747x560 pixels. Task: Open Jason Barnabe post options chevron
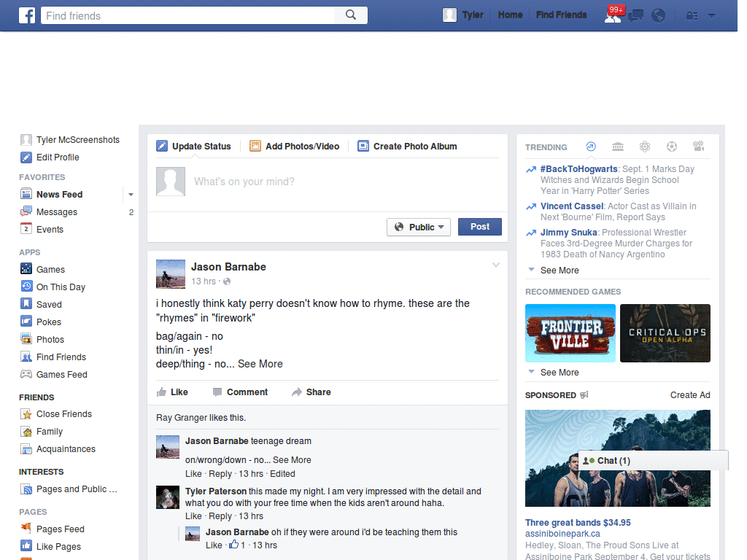[496, 265]
